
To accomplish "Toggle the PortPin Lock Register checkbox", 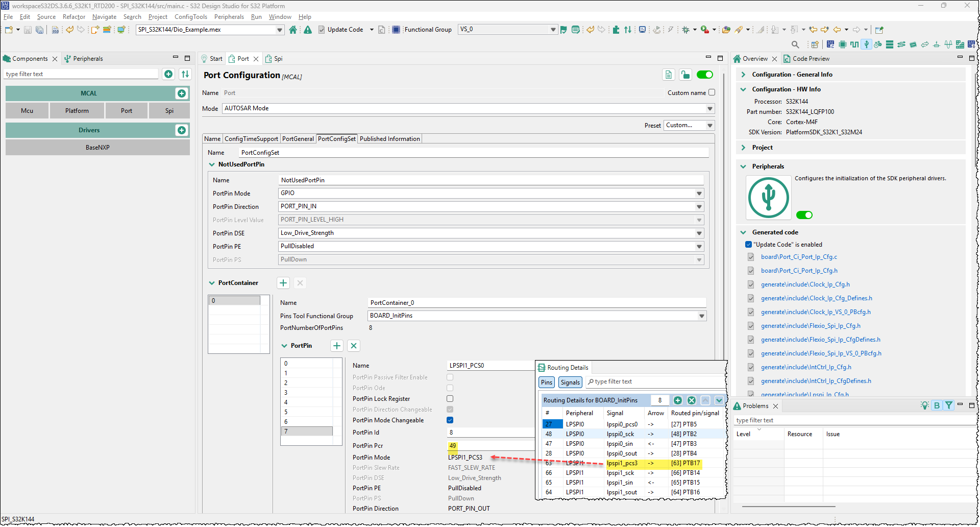I will (450, 399).
